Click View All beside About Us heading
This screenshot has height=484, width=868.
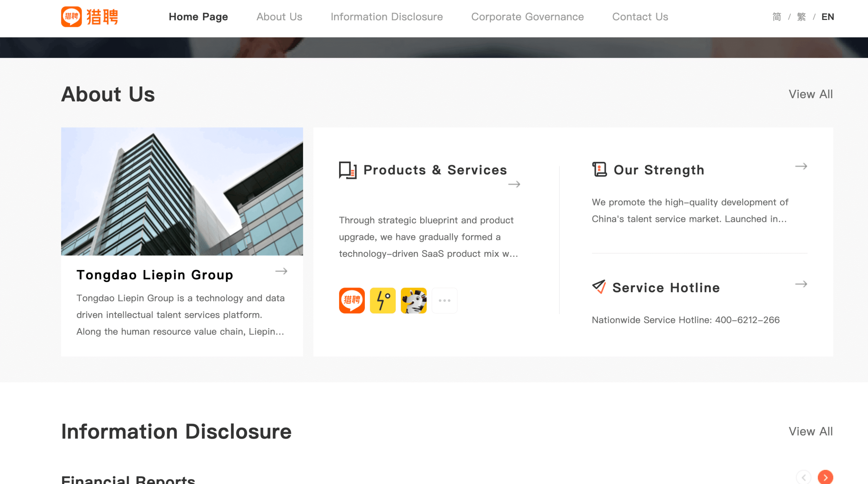click(810, 94)
